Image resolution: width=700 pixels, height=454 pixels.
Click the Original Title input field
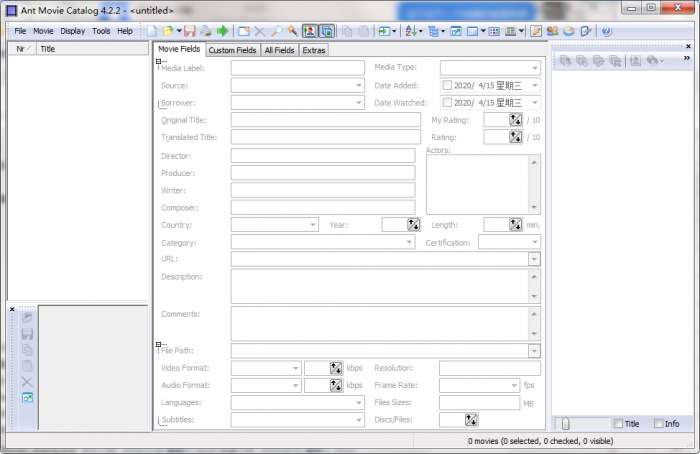[x=325, y=120]
